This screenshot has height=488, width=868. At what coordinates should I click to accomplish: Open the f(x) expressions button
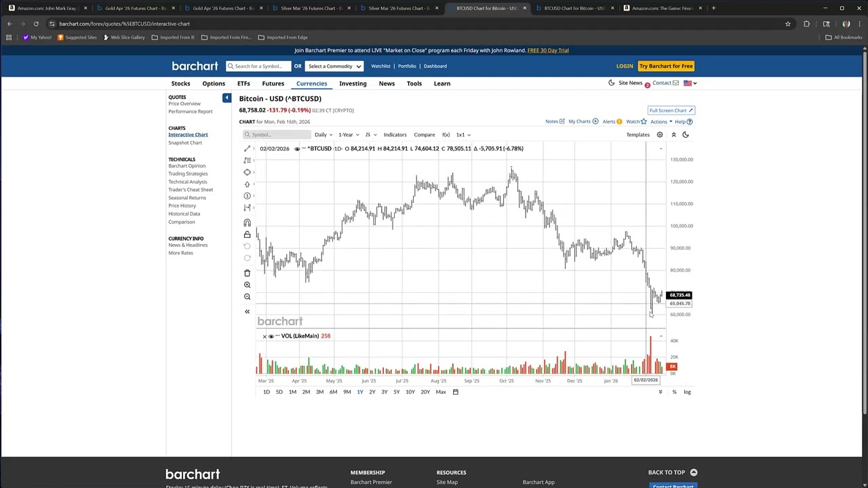(446, 135)
